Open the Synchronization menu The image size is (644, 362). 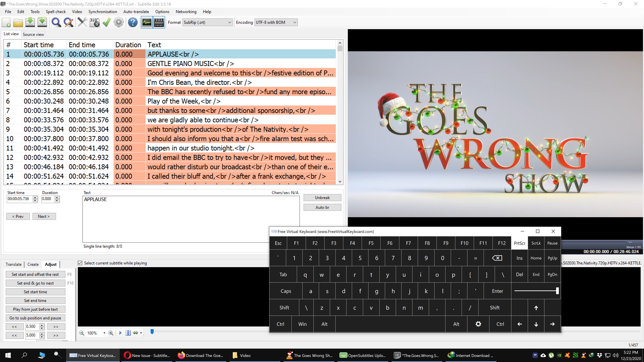(x=102, y=12)
